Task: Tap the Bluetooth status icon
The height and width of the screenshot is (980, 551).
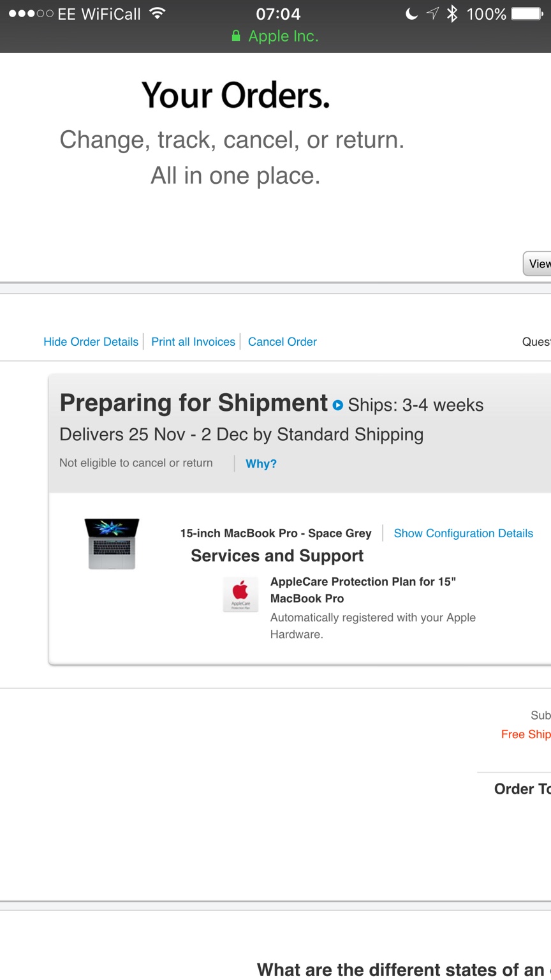Action: pos(452,13)
